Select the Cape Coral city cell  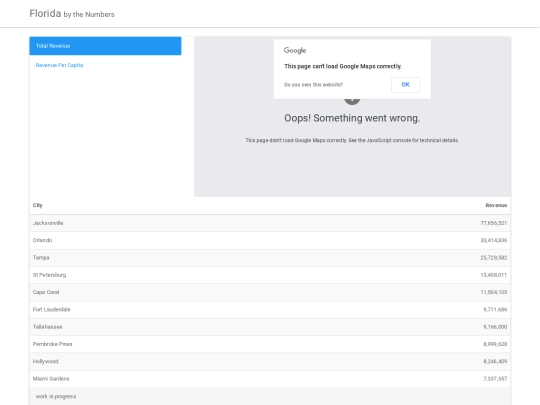[x=46, y=292]
